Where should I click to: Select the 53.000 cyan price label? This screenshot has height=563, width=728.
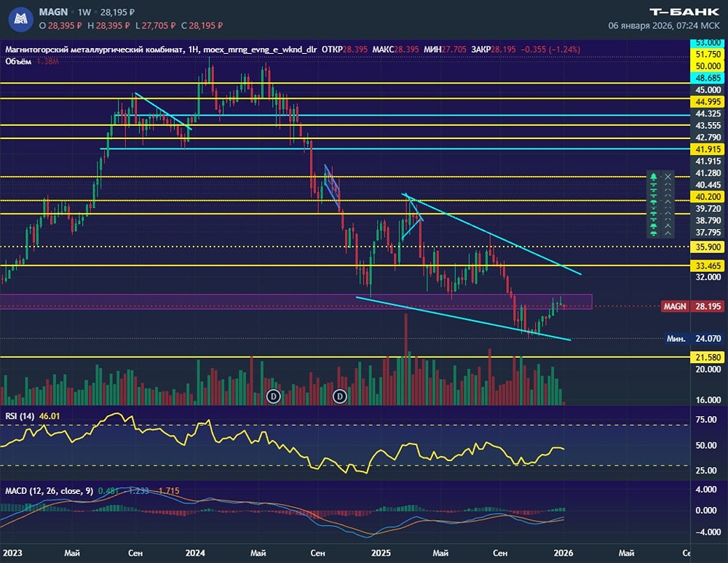(x=708, y=43)
